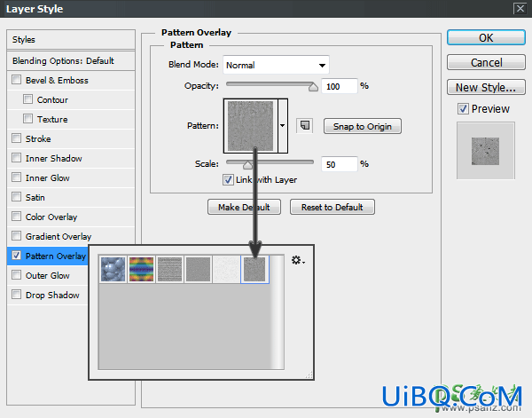Click the current pattern preview swatch
The width and height of the screenshot is (532, 418).
pyautogui.click(x=250, y=126)
